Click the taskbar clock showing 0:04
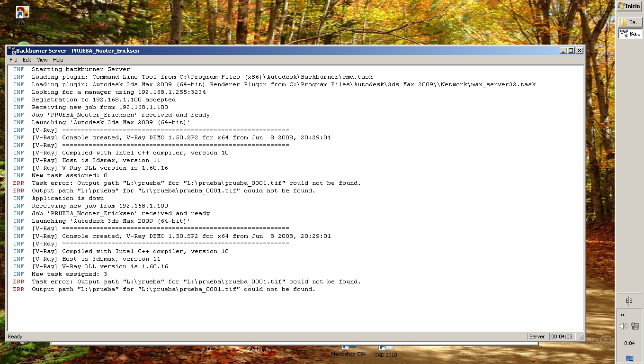 [x=629, y=343]
